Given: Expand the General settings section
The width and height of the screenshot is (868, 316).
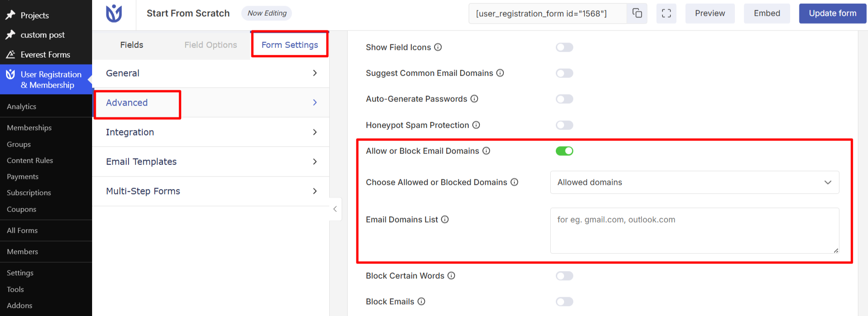Looking at the screenshot, I should [211, 73].
